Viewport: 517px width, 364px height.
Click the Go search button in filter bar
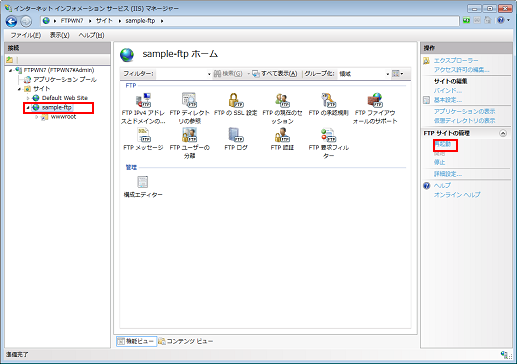tap(228, 74)
